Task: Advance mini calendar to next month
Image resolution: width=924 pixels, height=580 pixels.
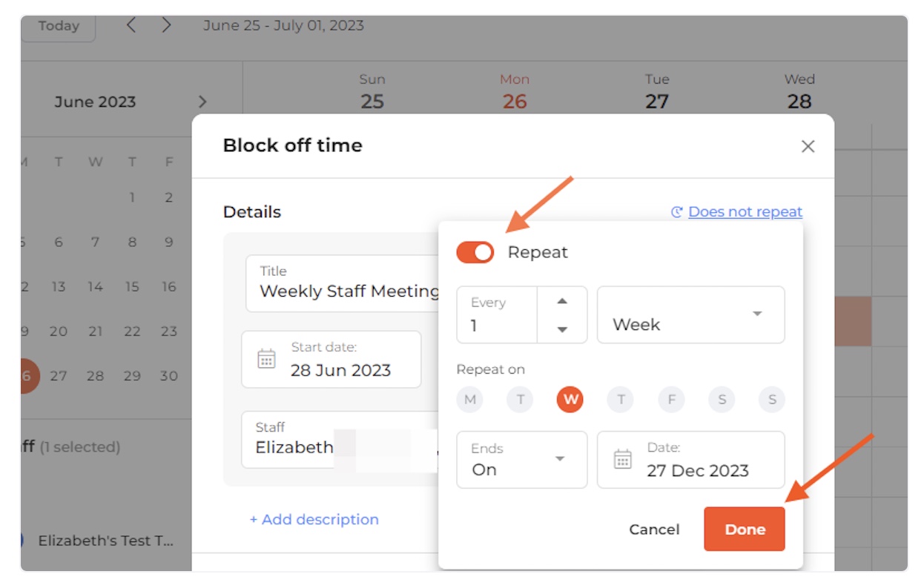Action: coord(202,102)
